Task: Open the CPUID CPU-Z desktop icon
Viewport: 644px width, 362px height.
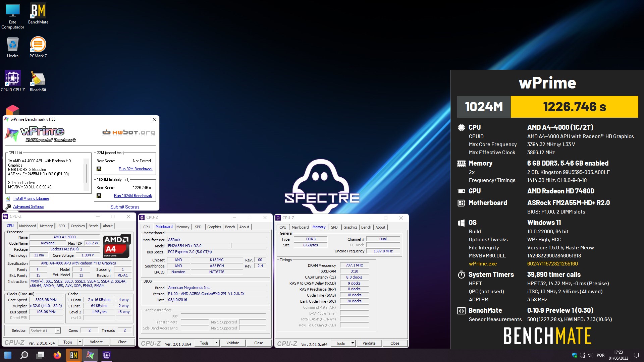Action: [x=13, y=81]
